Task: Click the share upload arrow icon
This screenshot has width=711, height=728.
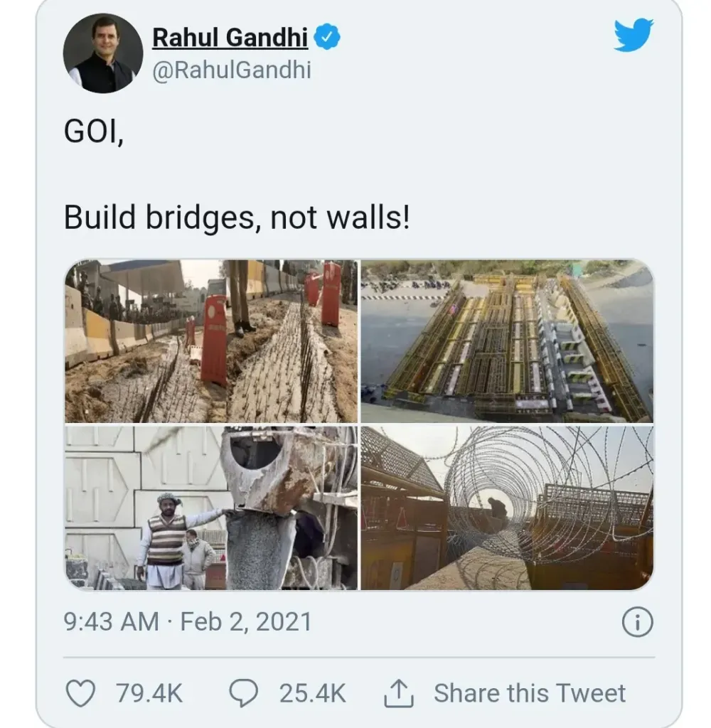Action: coord(398,693)
